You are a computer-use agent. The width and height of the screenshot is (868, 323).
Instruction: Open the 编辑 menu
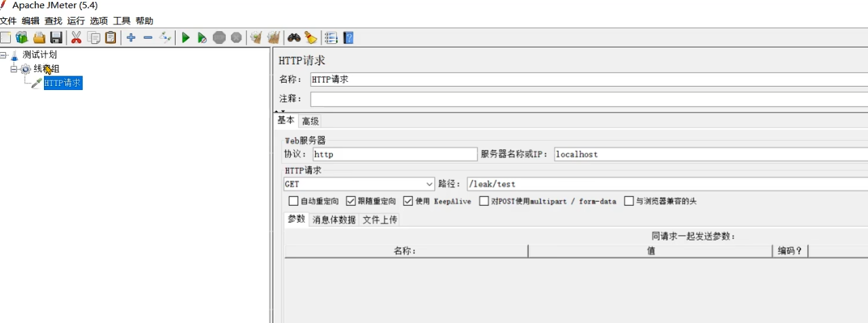(31, 21)
